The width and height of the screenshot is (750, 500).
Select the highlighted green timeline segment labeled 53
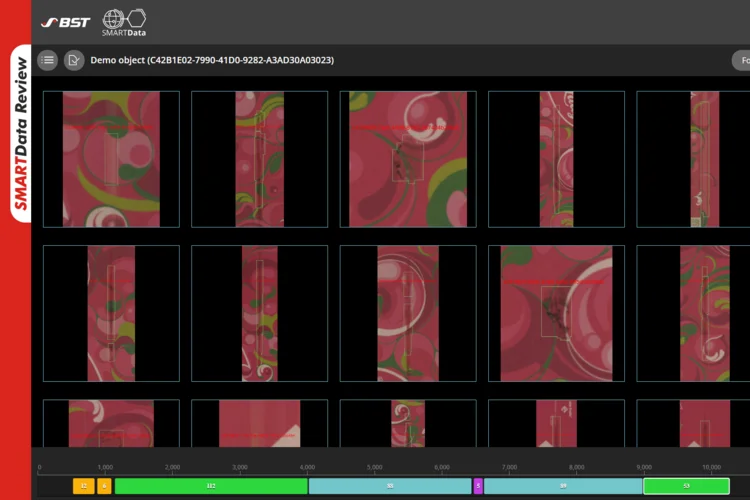click(686, 486)
